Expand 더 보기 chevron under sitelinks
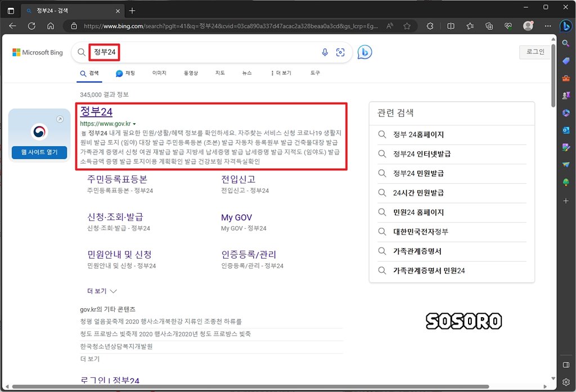Screen dimensions: 576x392 113,291
